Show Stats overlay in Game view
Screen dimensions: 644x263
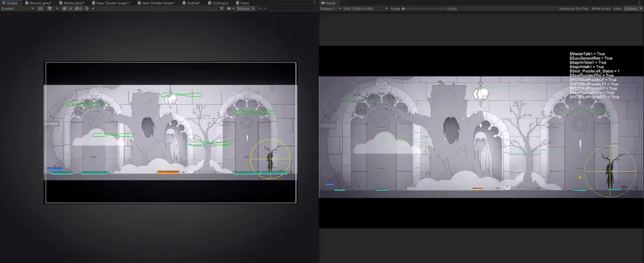(617, 8)
